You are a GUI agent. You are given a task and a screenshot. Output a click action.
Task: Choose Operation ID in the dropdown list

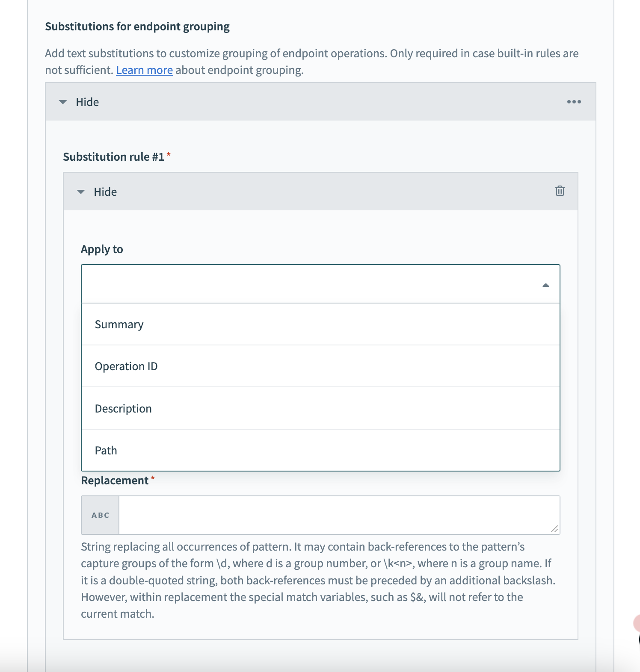tap(126, 366)
